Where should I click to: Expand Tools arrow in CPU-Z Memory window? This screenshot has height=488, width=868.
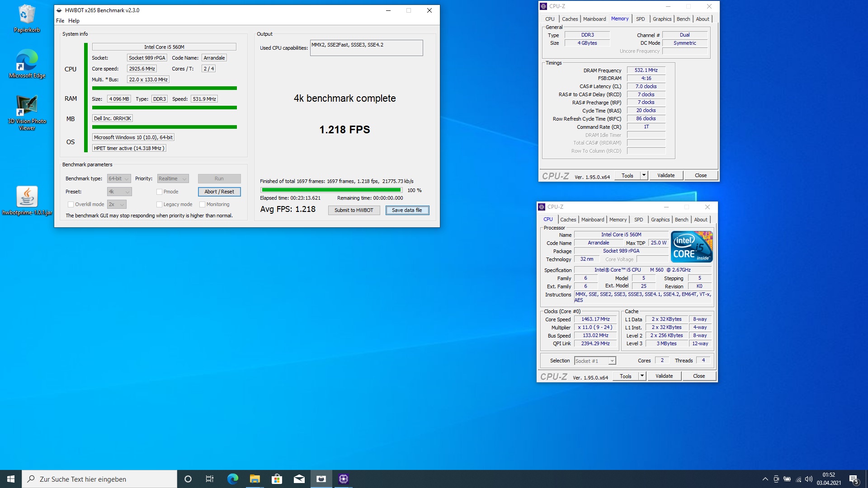click(644, 175)
